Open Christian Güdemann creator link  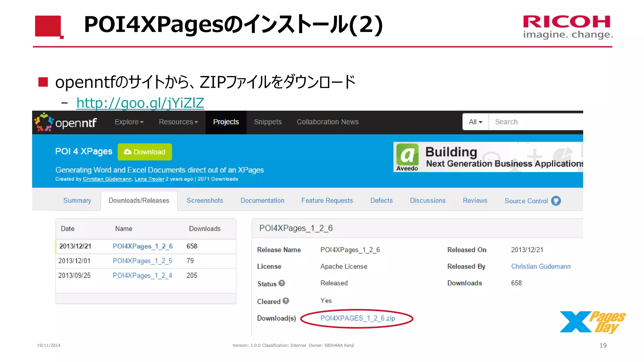[107, 179]
